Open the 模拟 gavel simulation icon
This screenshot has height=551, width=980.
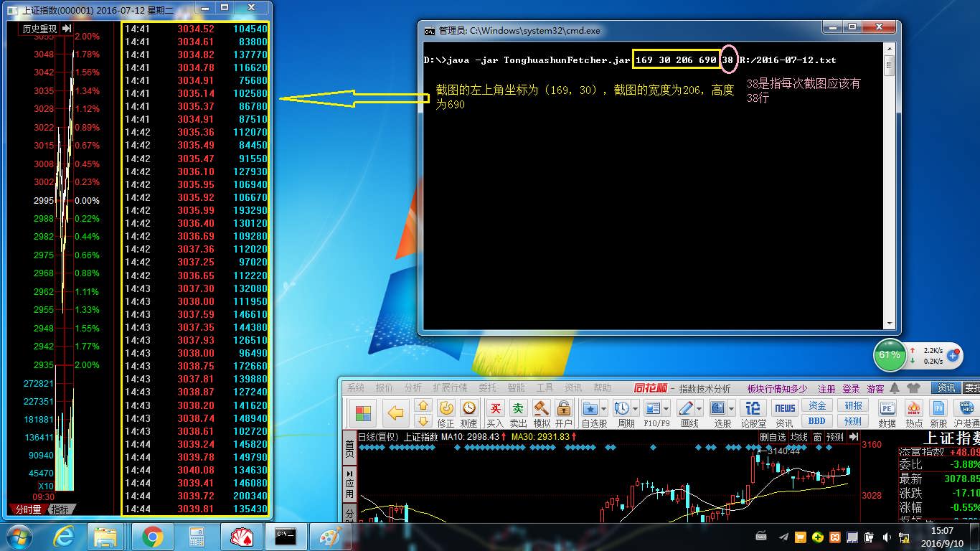click(x=542, y=408)
